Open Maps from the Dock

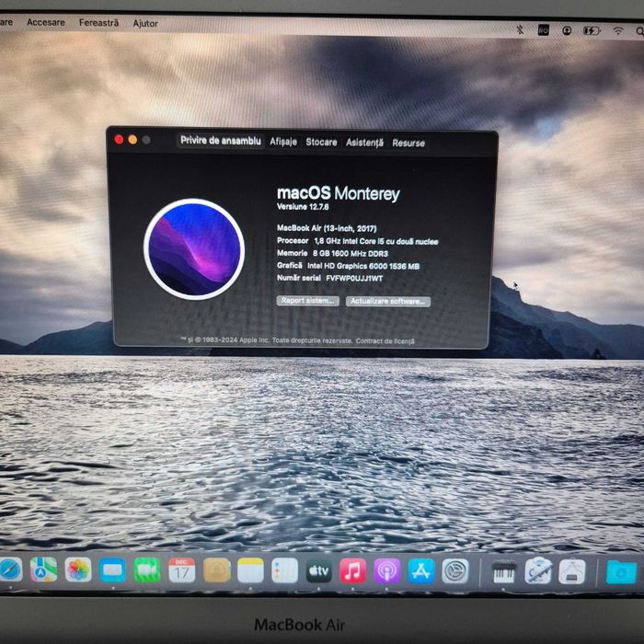tap(44, 569)
